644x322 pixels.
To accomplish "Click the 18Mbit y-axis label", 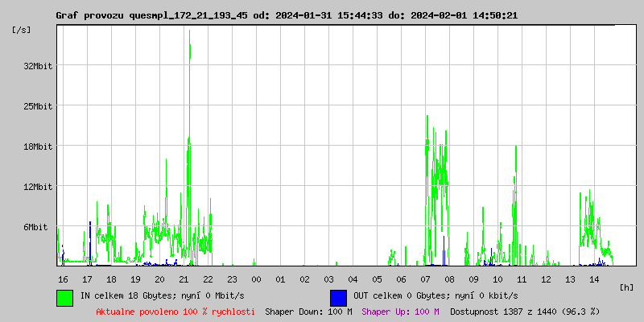I will pos(38,147).
